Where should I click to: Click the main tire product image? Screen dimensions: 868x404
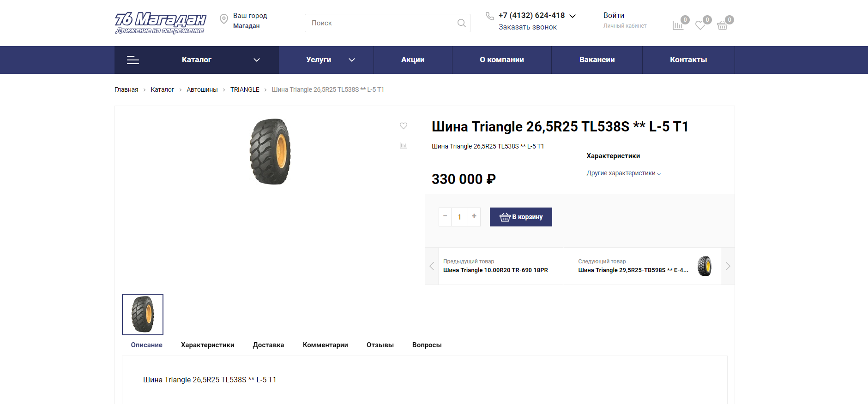(270, 152)
